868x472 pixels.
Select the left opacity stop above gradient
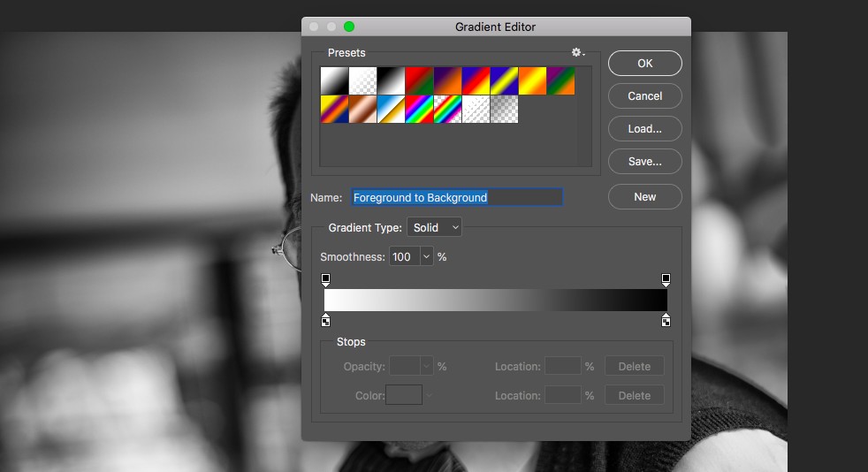click(325, 279)
